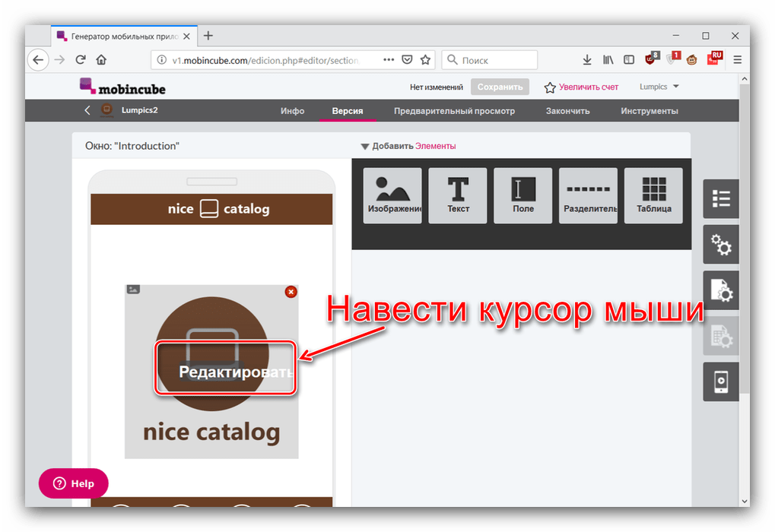Open the Закончить tab
The height and width of the screenshot is (532, 775).
click(567, 111)
